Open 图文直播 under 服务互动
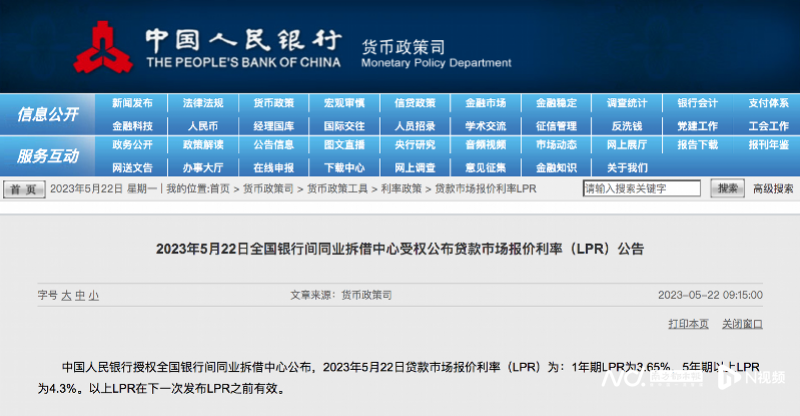Image resolution: width=800 pixels, height=416 pixels. pos(344,145)
